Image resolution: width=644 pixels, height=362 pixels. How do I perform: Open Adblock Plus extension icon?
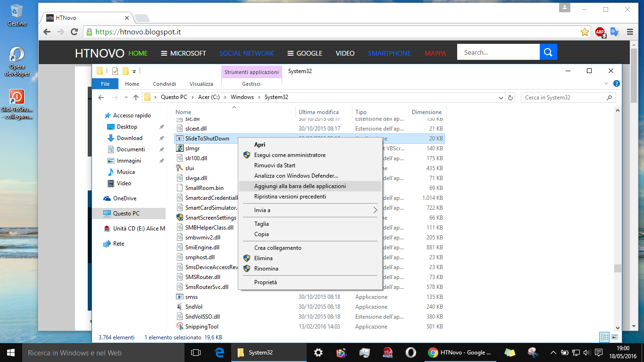[600, 32]
